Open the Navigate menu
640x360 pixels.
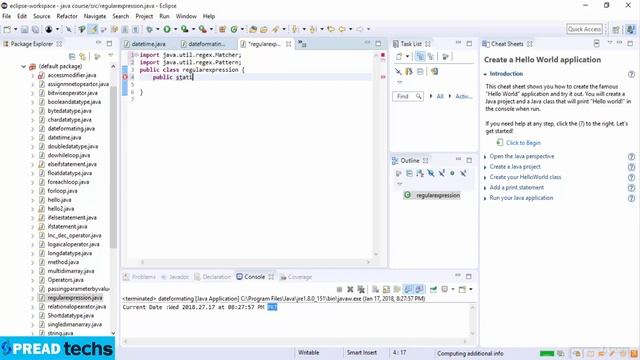(95, 16)
